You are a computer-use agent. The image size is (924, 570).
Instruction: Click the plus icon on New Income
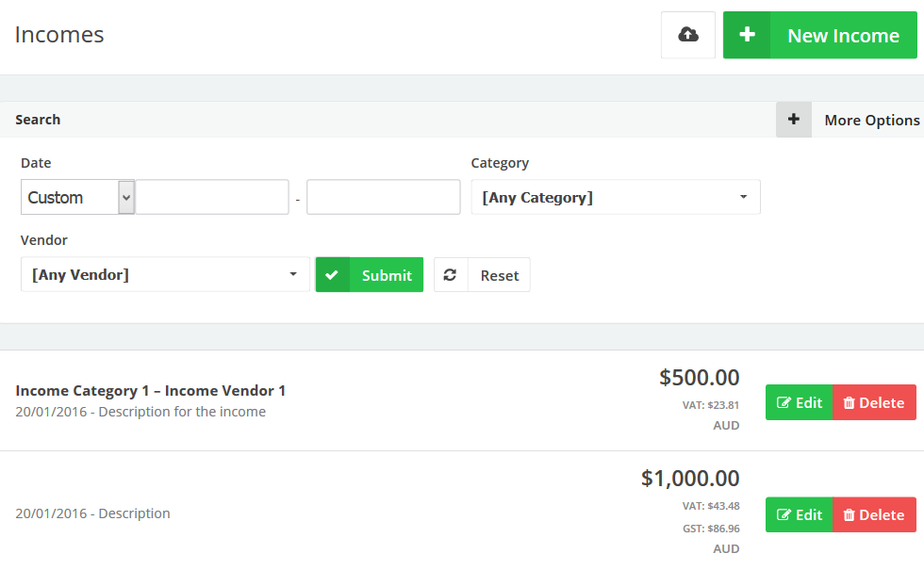pos(747,35)
